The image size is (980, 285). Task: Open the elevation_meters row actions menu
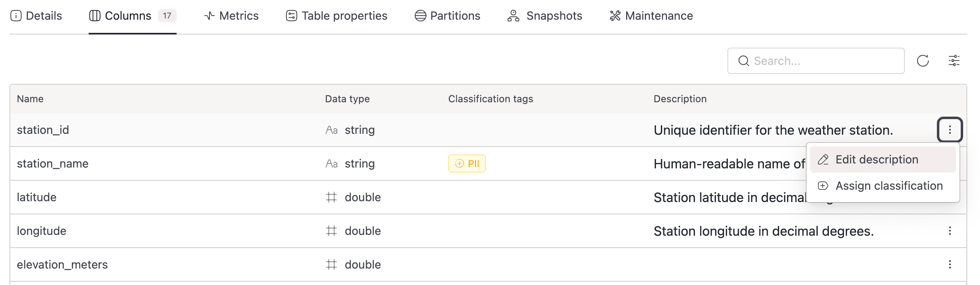pyautogui.click(x=950, y=264)
